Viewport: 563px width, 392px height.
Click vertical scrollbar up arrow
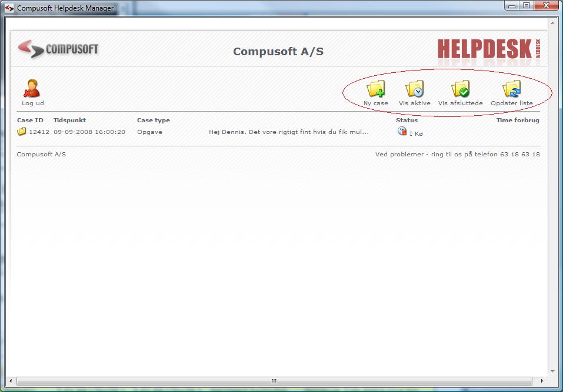tap(552, 23)
